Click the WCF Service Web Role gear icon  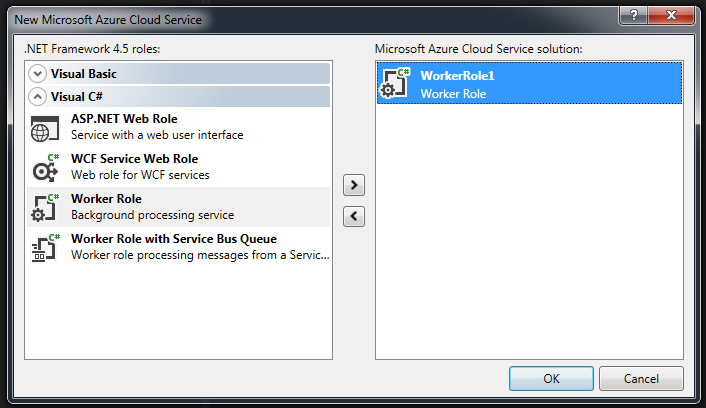[45, 167]
